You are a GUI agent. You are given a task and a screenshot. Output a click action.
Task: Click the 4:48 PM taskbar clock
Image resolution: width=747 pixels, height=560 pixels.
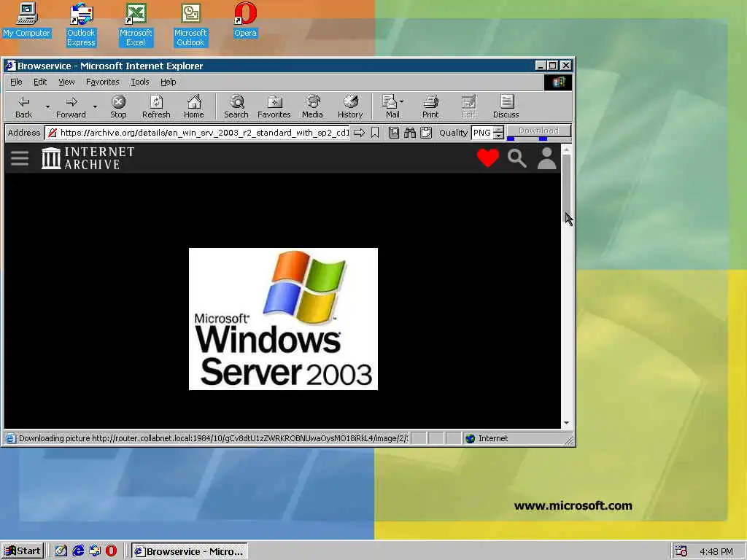(716, 551)
